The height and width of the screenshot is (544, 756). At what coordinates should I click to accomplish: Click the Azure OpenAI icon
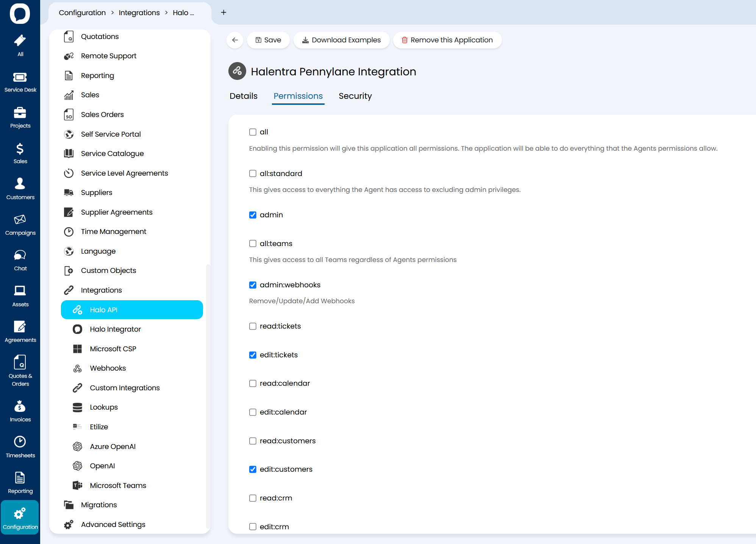pos(77,447)
